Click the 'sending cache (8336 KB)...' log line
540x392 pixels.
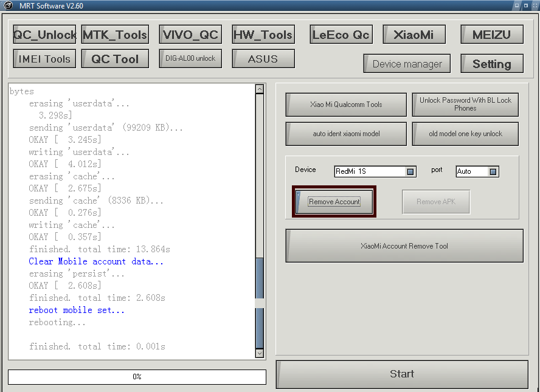96,201
